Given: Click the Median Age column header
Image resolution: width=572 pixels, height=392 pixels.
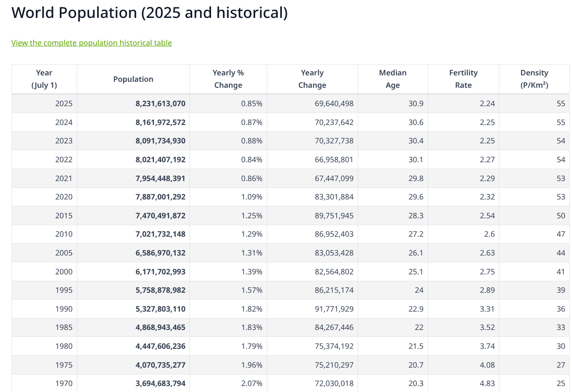Looking at the screenshot, I should point(393,79).
